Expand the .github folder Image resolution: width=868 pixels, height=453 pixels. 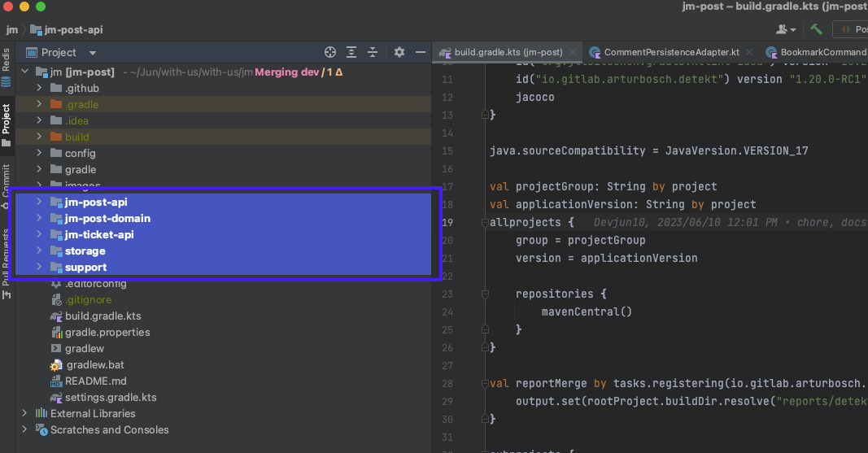(39, 88)
